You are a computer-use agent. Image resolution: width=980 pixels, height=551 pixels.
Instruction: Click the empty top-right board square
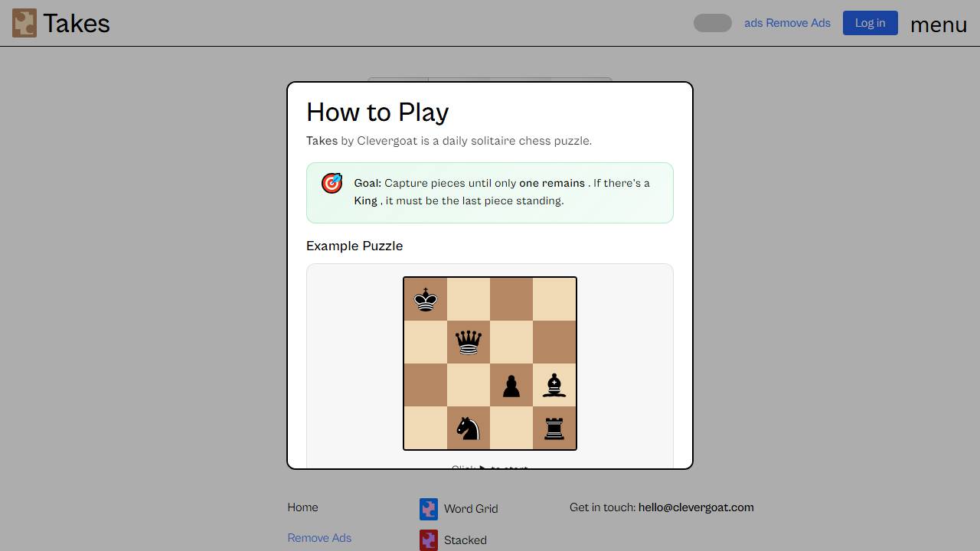pyautogui.click(x=554, y=299)
